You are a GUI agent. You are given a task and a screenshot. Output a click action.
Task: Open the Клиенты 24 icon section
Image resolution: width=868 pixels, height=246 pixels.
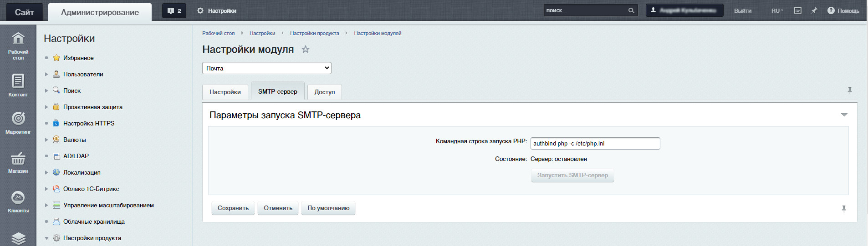click(18, 202)
